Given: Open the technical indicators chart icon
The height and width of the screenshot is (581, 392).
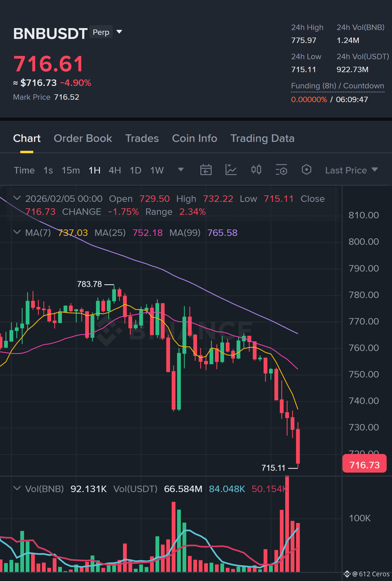Looking at the screenshot, I should point(231,170).
